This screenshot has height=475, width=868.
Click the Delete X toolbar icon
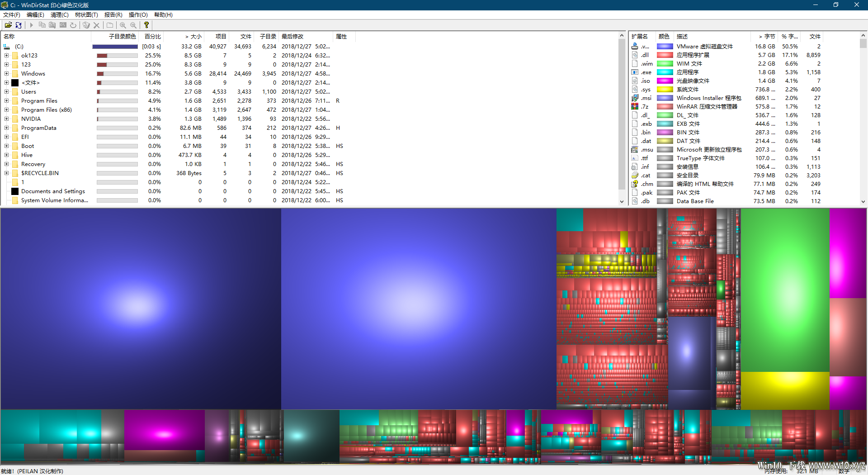(96, 25)
